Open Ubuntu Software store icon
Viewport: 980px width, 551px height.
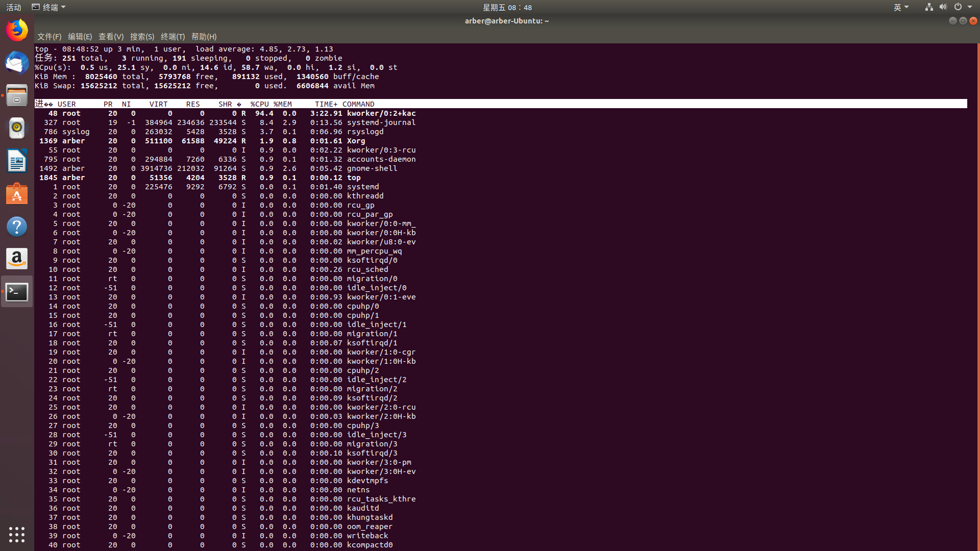click(17, 193)
